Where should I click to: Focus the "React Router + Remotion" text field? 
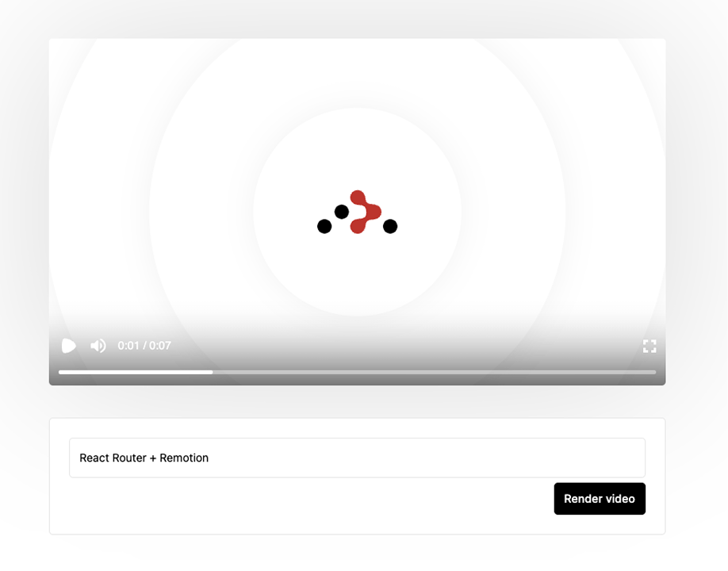coord(357,458)
